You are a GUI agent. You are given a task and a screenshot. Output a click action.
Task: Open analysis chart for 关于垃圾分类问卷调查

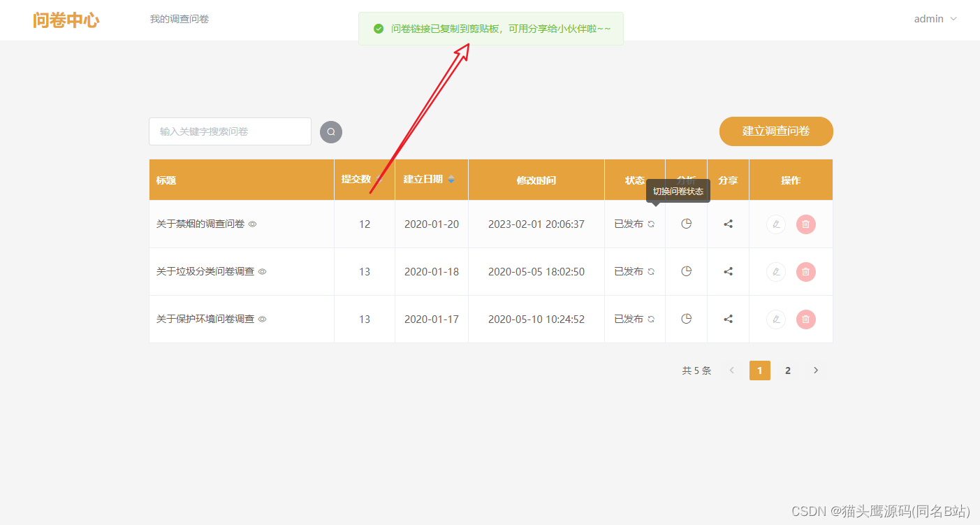point(686,271)
